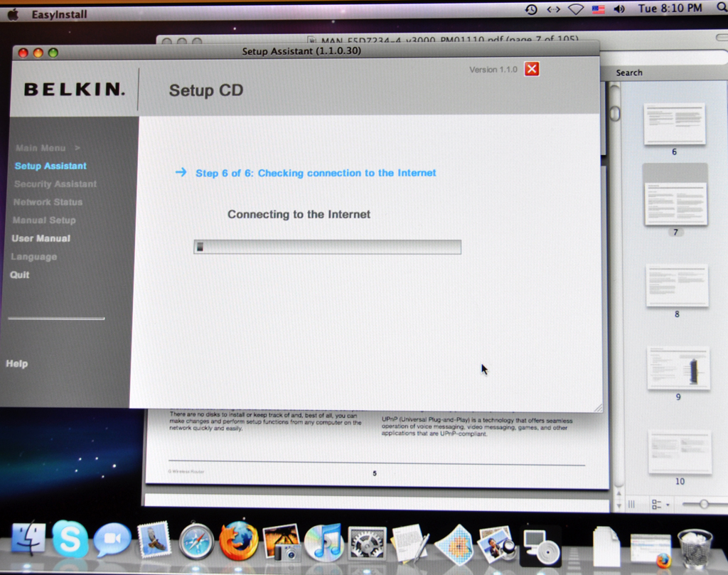The image size is (728, 575).
Task: Click the Step 6 of 6 heading text
Action: [316, 173]
